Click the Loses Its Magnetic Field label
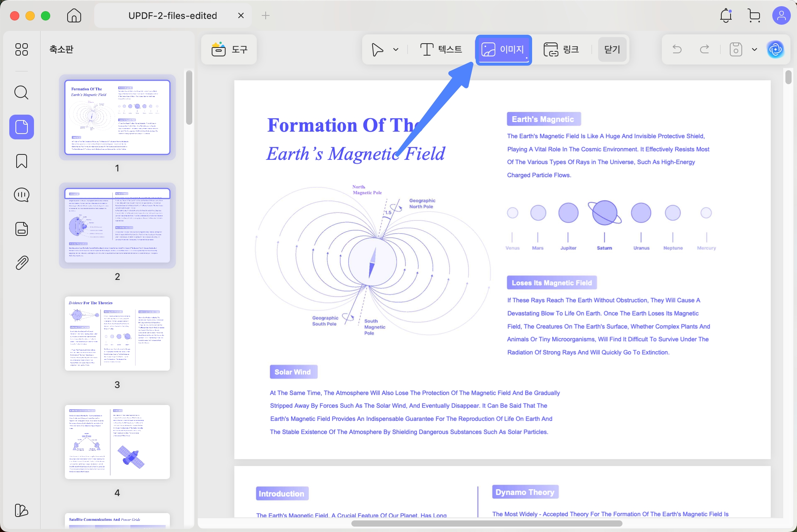 (552, 283)
